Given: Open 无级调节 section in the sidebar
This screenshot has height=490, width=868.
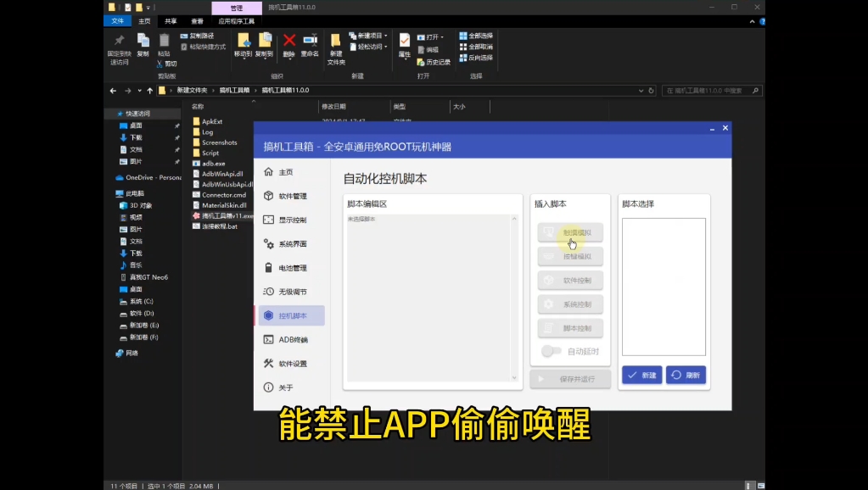Looking at the screenshot, I should (291, 292).
